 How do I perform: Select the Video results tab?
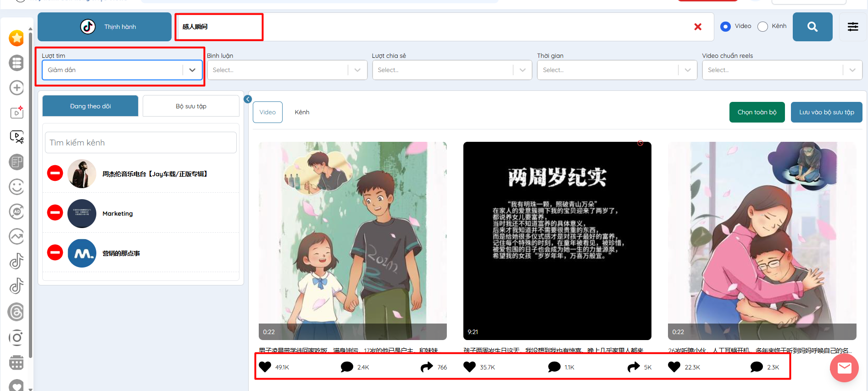pyautogui.click(x=267, y=112)
